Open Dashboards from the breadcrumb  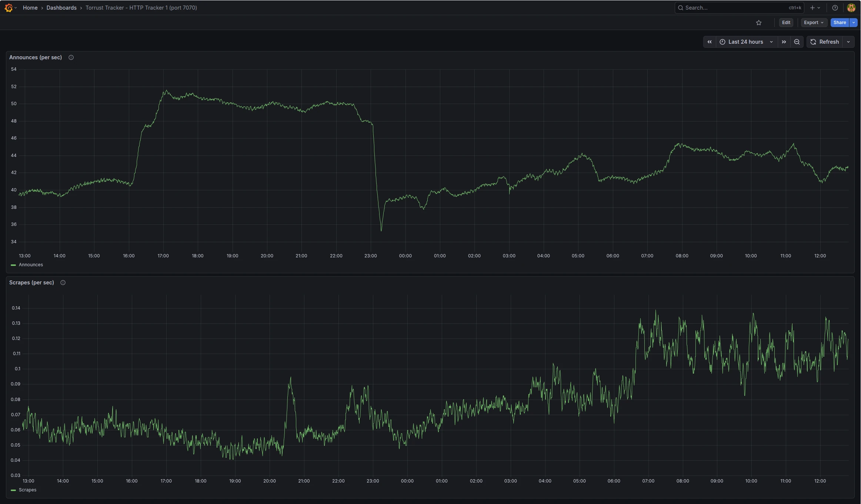pos(61,7)
